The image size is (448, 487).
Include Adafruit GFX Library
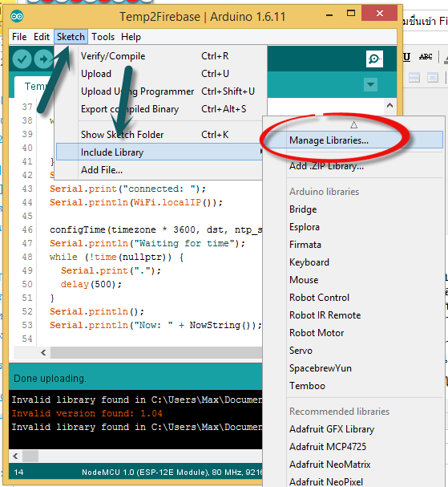pos(354,429)
